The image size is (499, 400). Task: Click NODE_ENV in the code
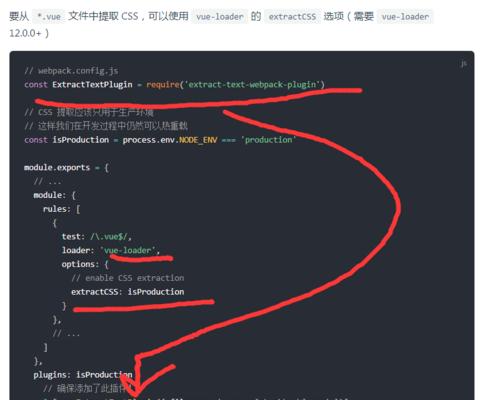pos(198,140)
